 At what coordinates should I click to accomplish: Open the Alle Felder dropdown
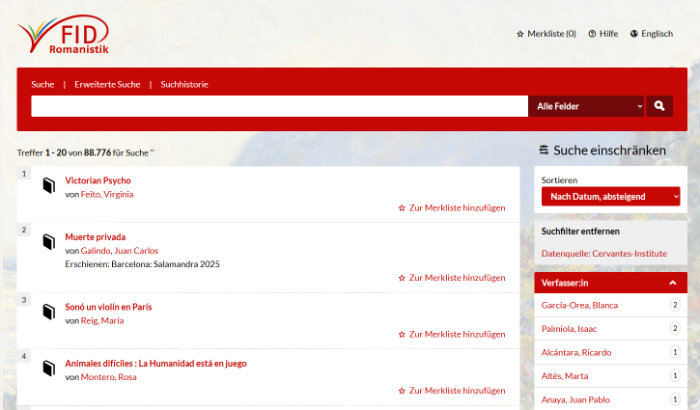(586, 106)
